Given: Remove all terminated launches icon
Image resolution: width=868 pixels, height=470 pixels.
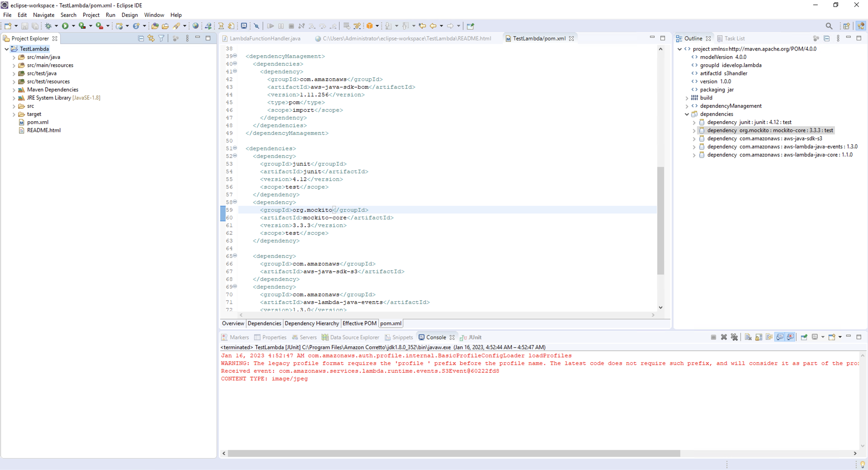Looking at the screenshot, I should coord(734,337).
